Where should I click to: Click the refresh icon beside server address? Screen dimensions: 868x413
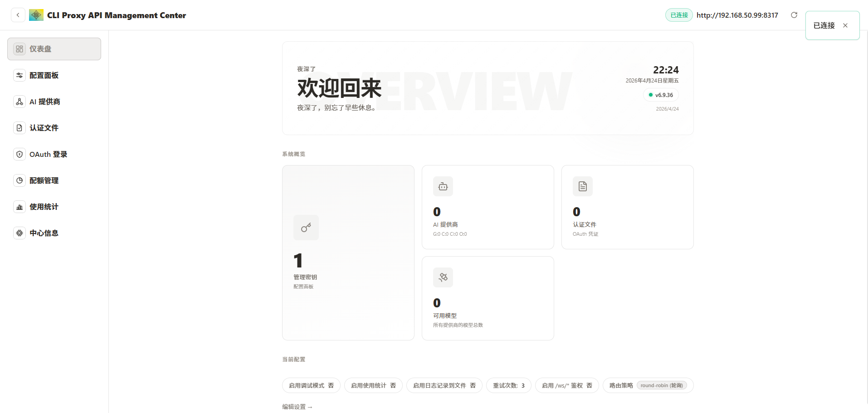coord(794,15)
